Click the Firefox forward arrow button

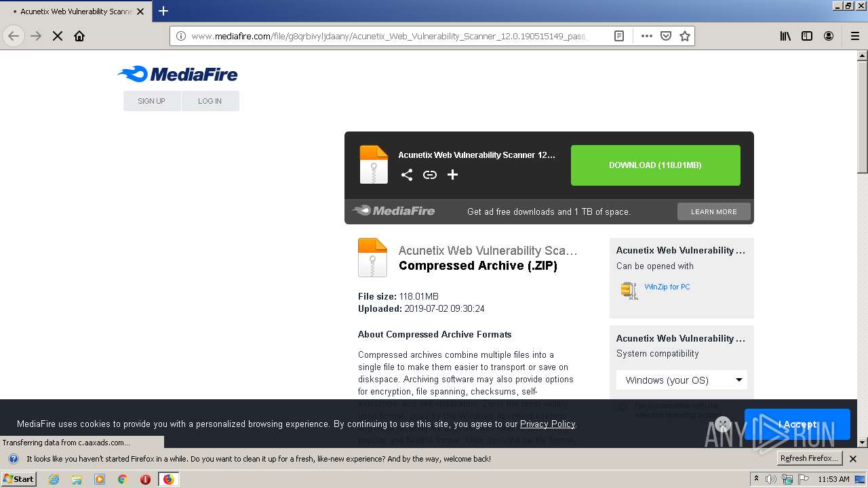pyautogui.click(x=36, y=36)
